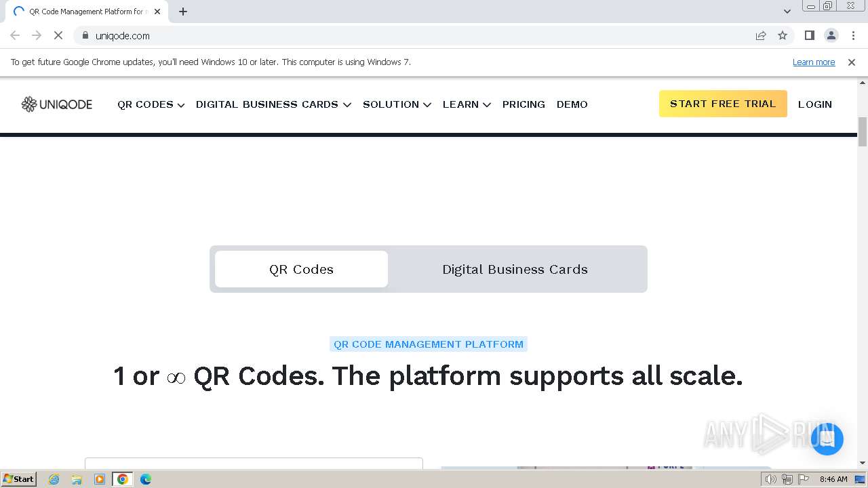Viewport: 868px width, 488px height.
Task: Close the Uniqode browser tab
Action: coord(157,12)
